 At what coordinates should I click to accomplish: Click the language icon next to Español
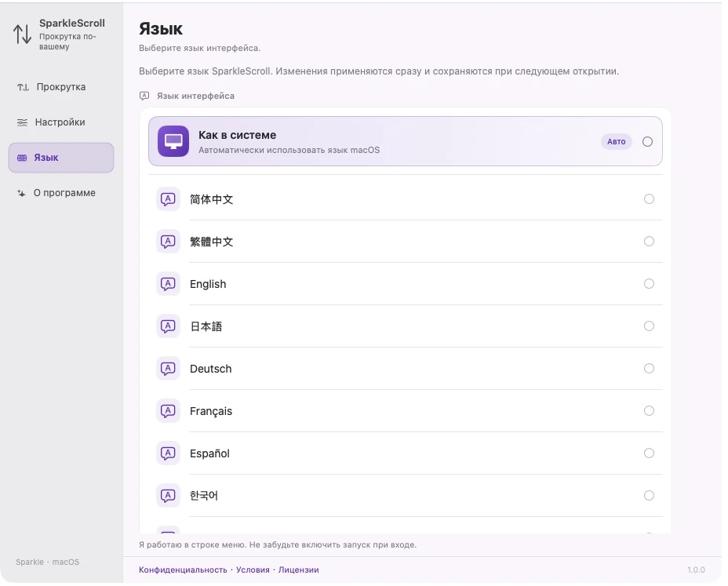168,453
